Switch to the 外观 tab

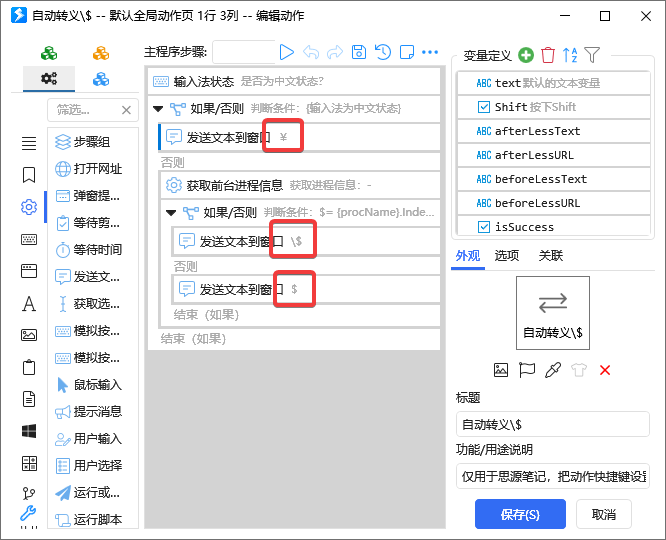click(468, 255)
